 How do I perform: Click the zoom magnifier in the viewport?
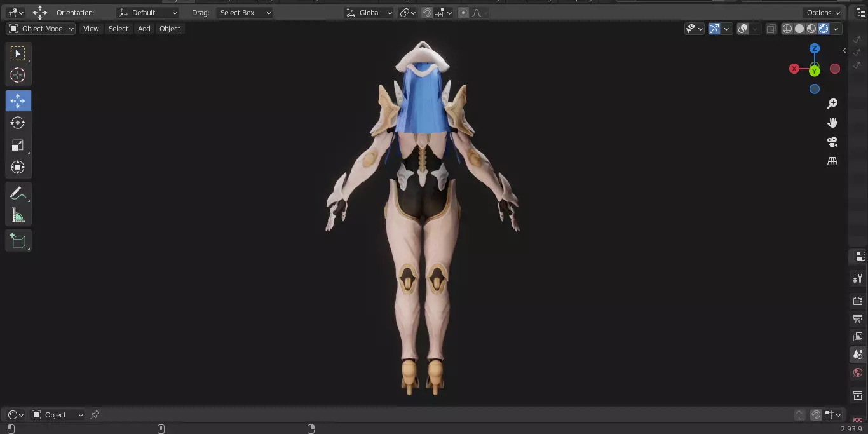pyautogui.click(x=832, y=104)
